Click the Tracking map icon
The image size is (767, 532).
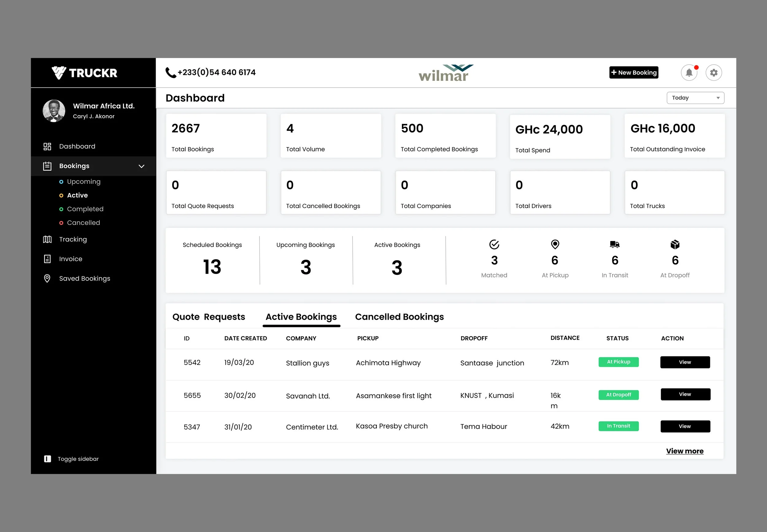click(47, 239)
